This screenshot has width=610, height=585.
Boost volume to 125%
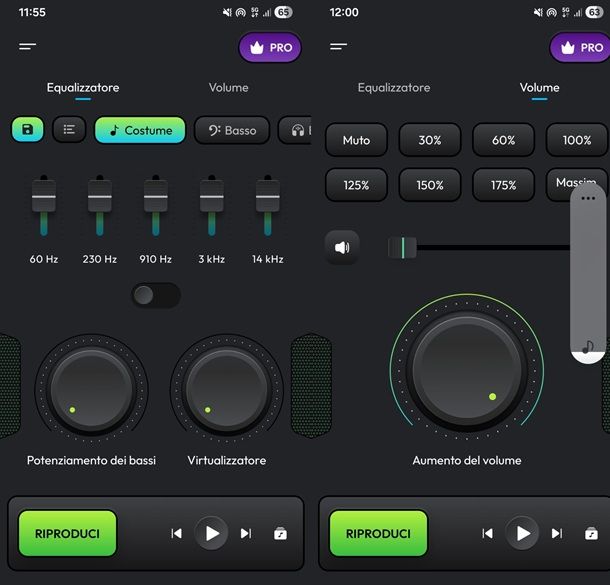[x=356, y=185]
